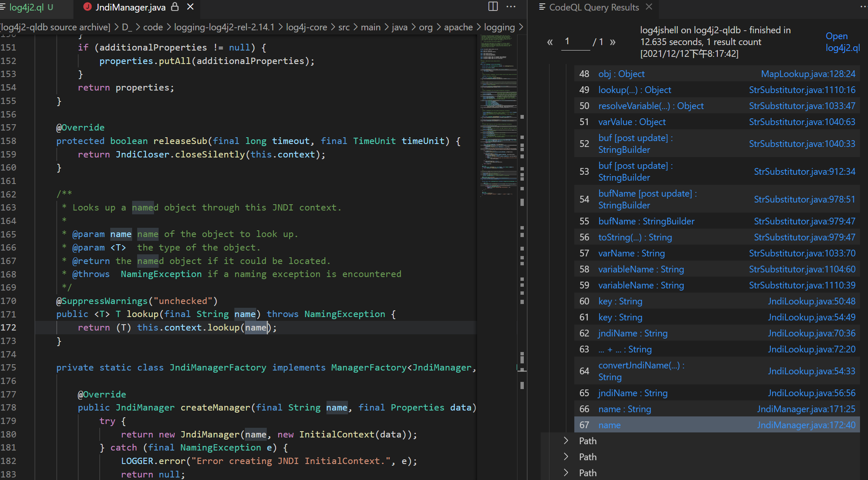The width and height of the screenshot is (868, 480).
Task: Click the CodeQL Query Results list icon
Action: tap(542, 7)
